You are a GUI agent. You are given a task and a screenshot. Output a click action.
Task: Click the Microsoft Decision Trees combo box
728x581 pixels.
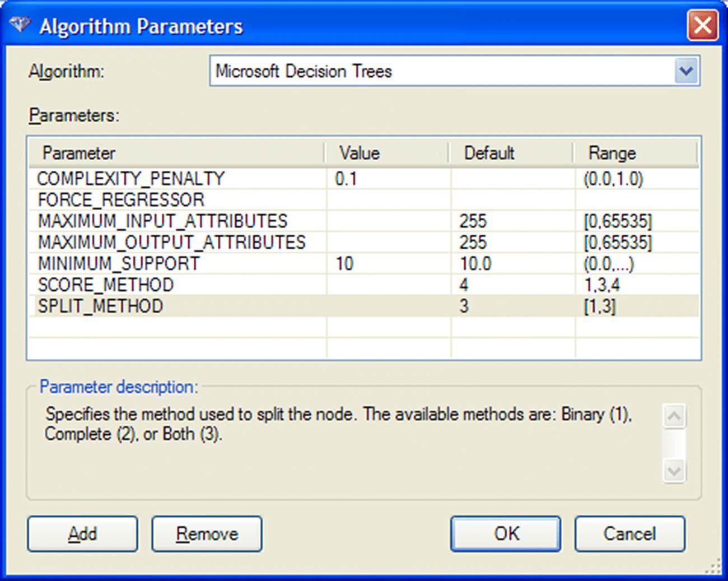[455, 71]
